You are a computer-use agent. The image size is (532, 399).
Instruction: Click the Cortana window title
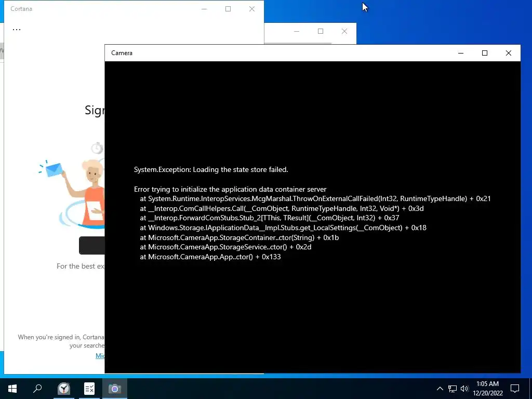click(x=21, y=9)
